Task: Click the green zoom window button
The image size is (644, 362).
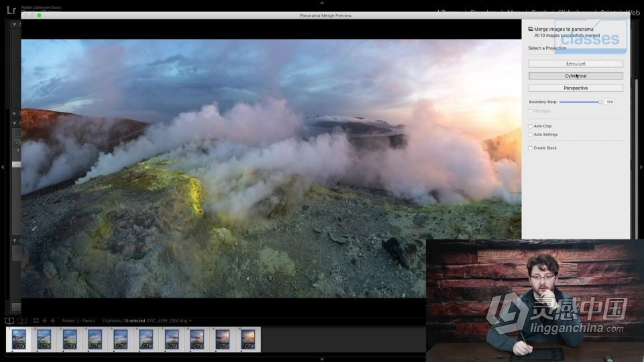Action: (x=39, y=15)
